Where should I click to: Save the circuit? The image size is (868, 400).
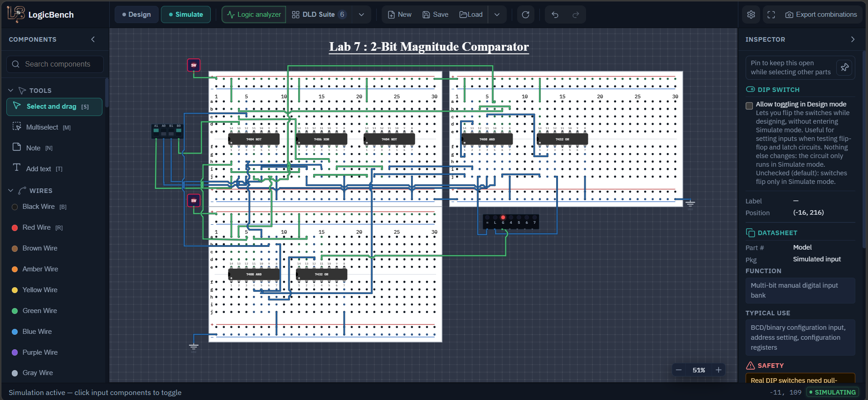435,14
